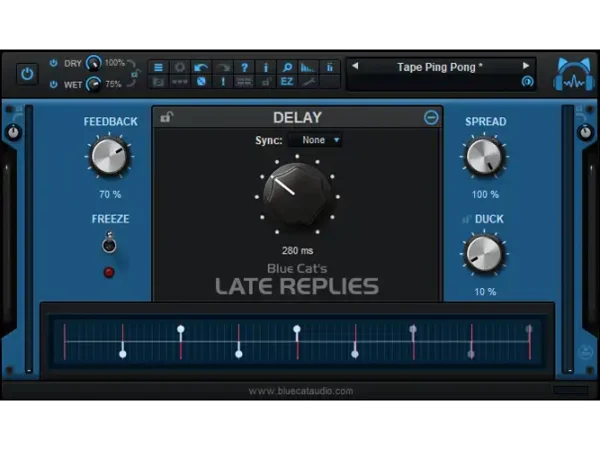Adjust the DUCK knob
The width and height of the screenshot is (600, 450).
tap(484, 253)
